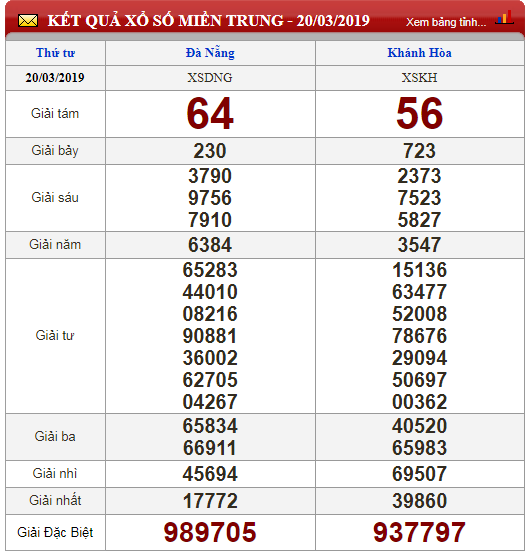The width and height of the screenshot is (528, 551).
Task: Click the number 69507
Action: [x=419, y=474]
